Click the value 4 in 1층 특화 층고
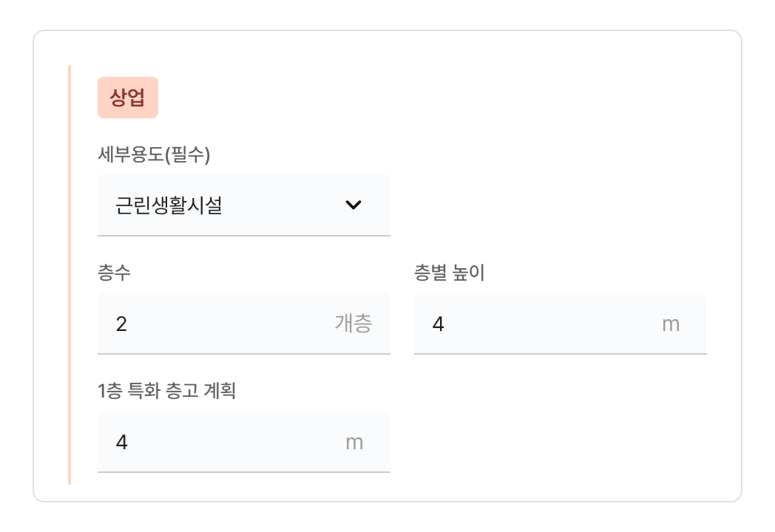 coord(121,442)
